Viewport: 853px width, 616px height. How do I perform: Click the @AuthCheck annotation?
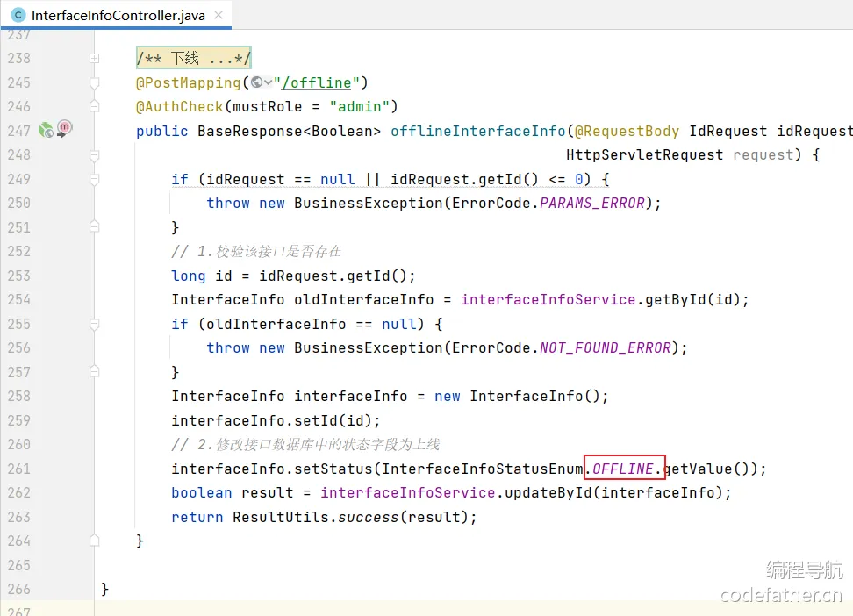click(180, 107)
